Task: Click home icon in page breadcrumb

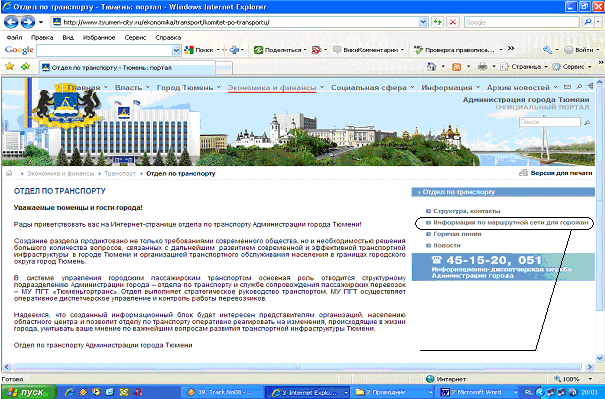Action: (9, 173)
